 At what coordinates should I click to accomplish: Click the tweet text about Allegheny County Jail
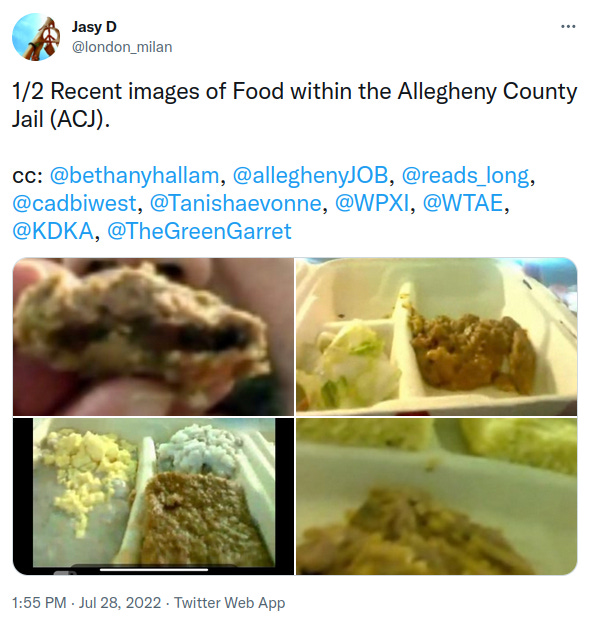[x=294, y=105]
